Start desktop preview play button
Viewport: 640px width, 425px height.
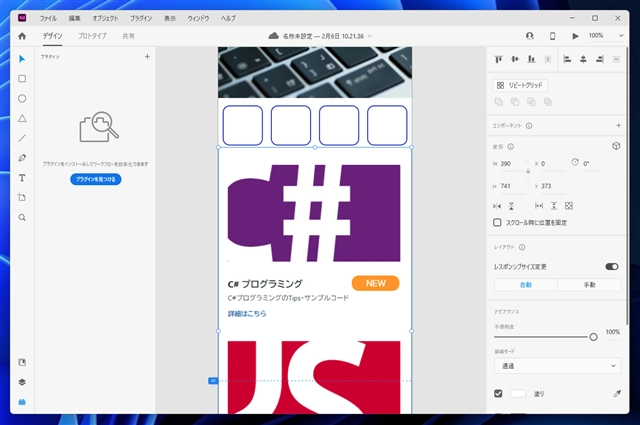(575, 36)
